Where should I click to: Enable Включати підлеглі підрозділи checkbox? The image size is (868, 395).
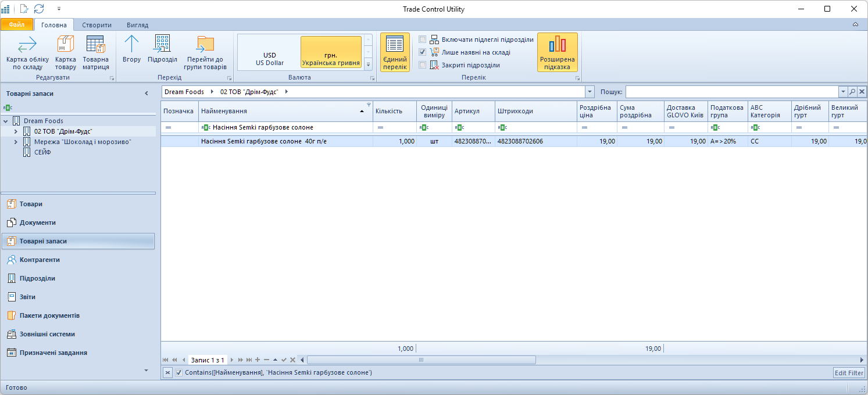pos(423,39)
